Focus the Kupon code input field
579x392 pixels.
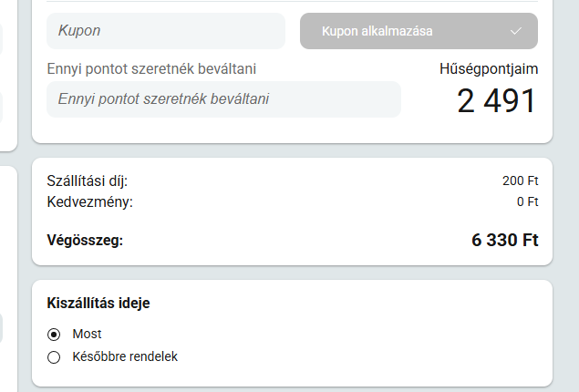tap(166, 31)
